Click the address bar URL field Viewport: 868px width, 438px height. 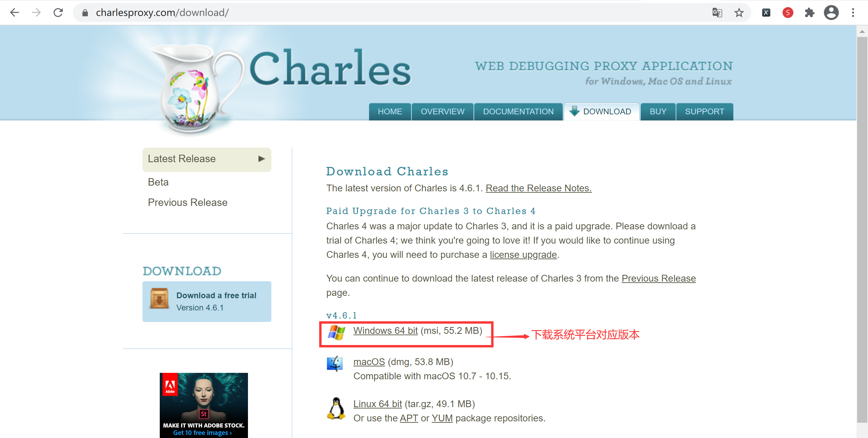click(x=393, y=13)
